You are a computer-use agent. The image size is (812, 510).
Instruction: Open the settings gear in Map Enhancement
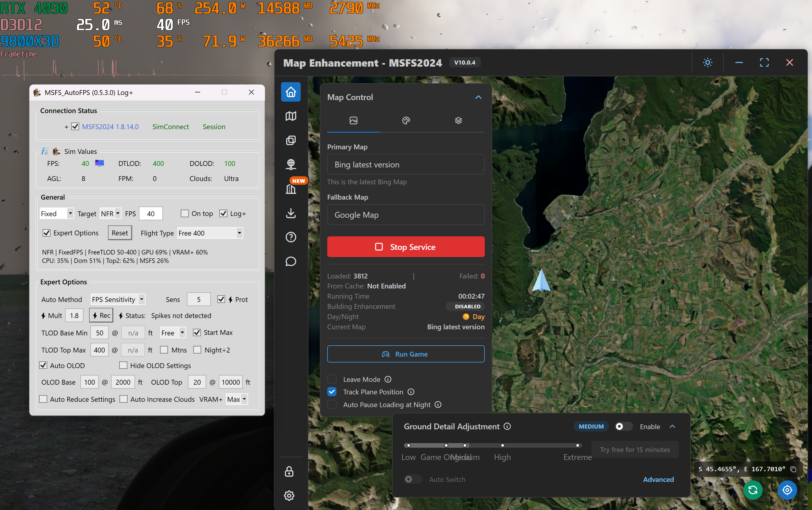coord(289,495)
